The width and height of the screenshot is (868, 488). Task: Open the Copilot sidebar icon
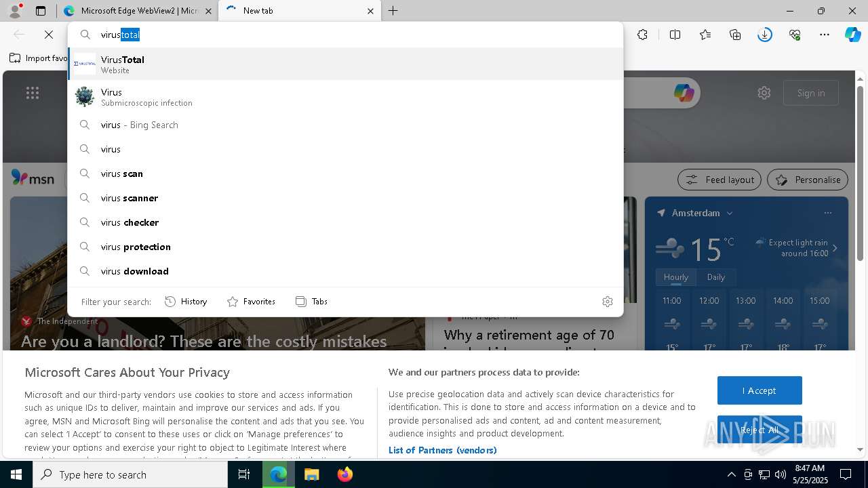point(853,35)
